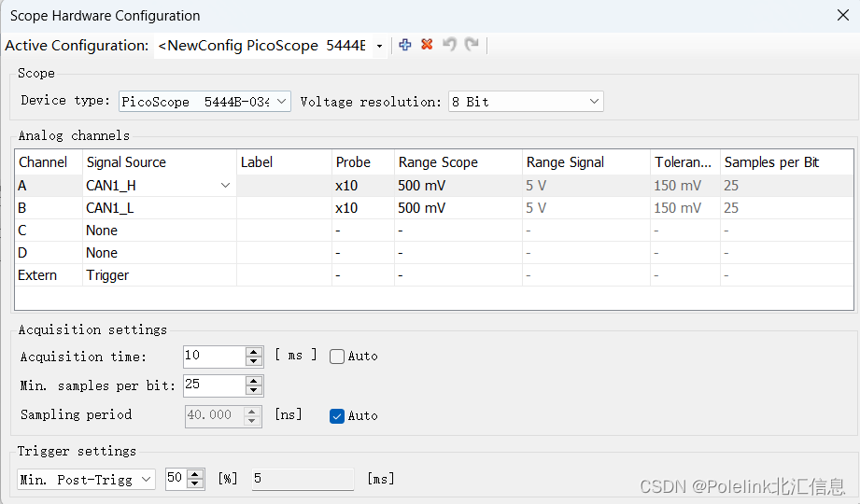This screenshot has height=504, width=860.
Task: Click channel A's 5 V Range Signal cell
Action: 585,186
